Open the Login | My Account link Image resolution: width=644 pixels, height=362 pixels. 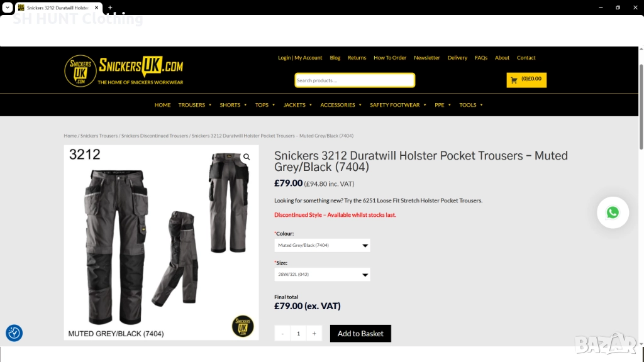pyautogui.click(x=300, y=58)
